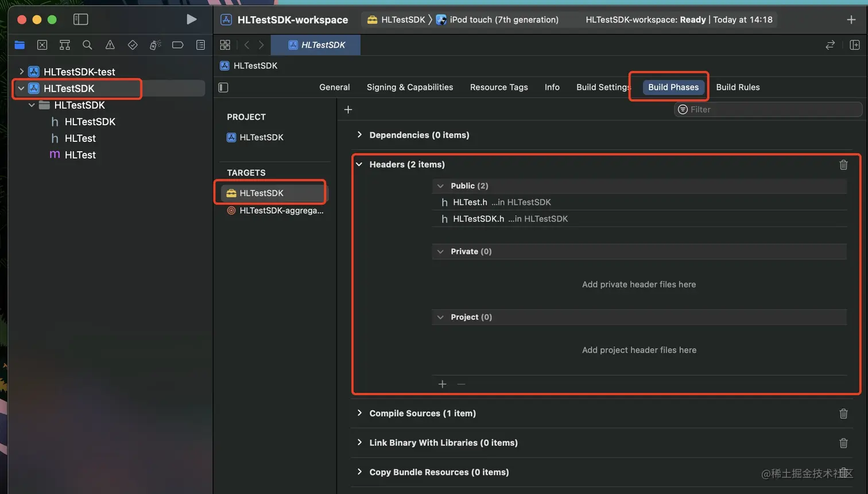Expand Link Binary With Libraries phase
Viewport: 868px width, 494px height.
359,442
